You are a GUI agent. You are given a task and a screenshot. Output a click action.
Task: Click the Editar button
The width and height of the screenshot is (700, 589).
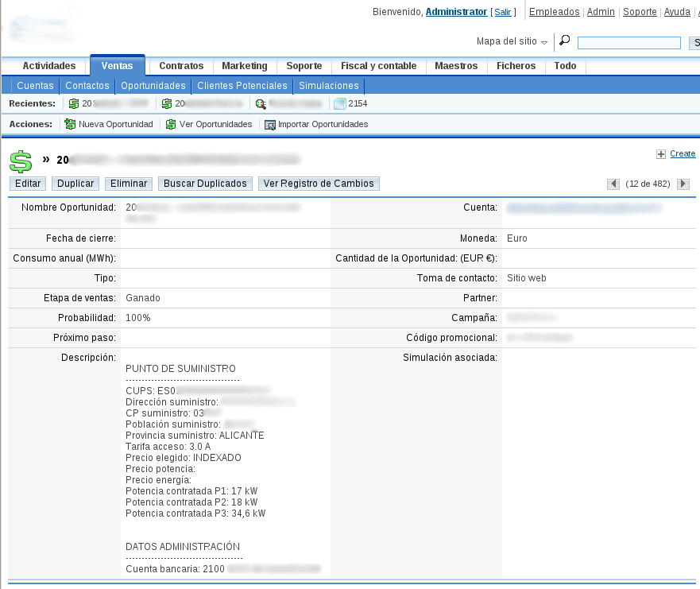coord(27,183)
